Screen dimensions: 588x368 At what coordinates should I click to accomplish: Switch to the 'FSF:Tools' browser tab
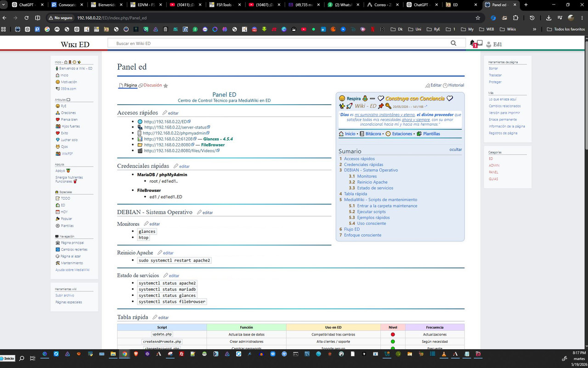[x=225, y=5]
